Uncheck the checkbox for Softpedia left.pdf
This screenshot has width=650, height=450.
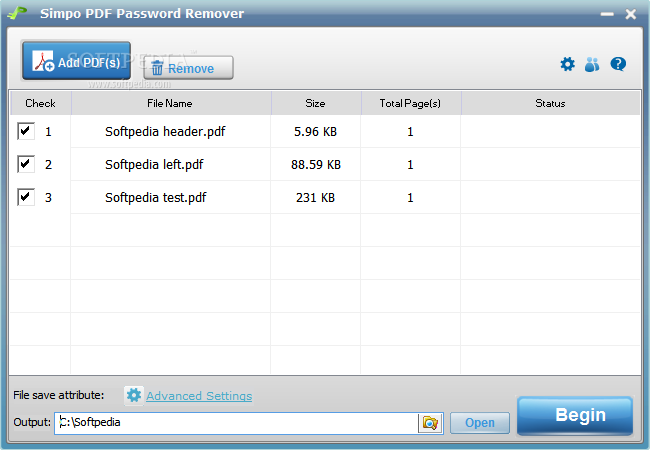coord(26,164)
